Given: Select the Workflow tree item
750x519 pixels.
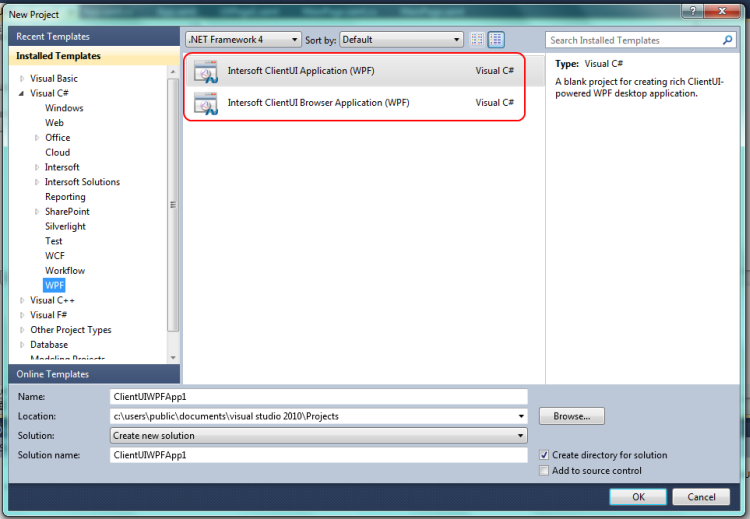Looking at the screenshot, I should pos(65,271).
